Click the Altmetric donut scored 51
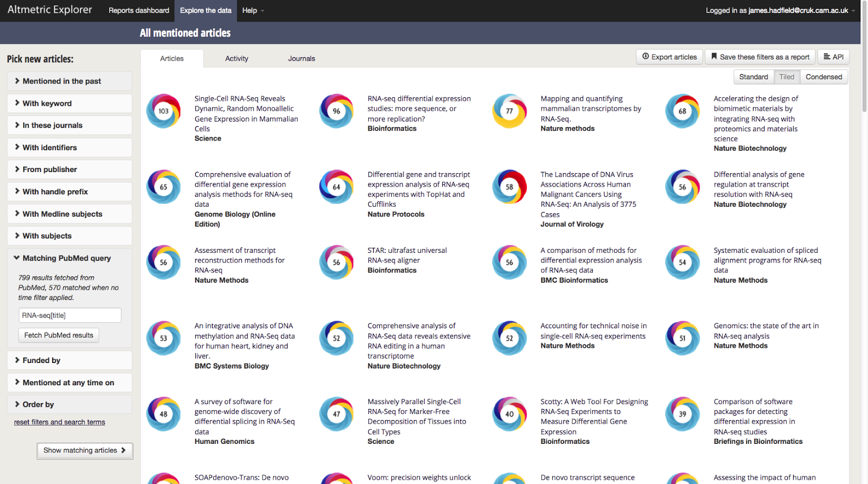Image resolution: width=868 pixels, height=484 pixels. (682, 338)
